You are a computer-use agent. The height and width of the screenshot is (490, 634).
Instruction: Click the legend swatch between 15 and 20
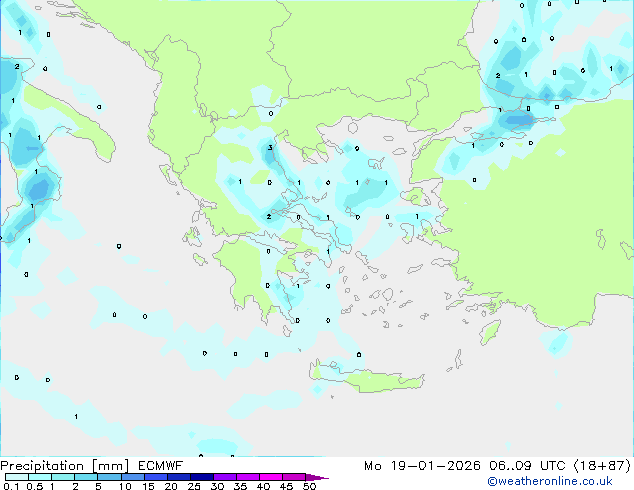coord(155,477)
